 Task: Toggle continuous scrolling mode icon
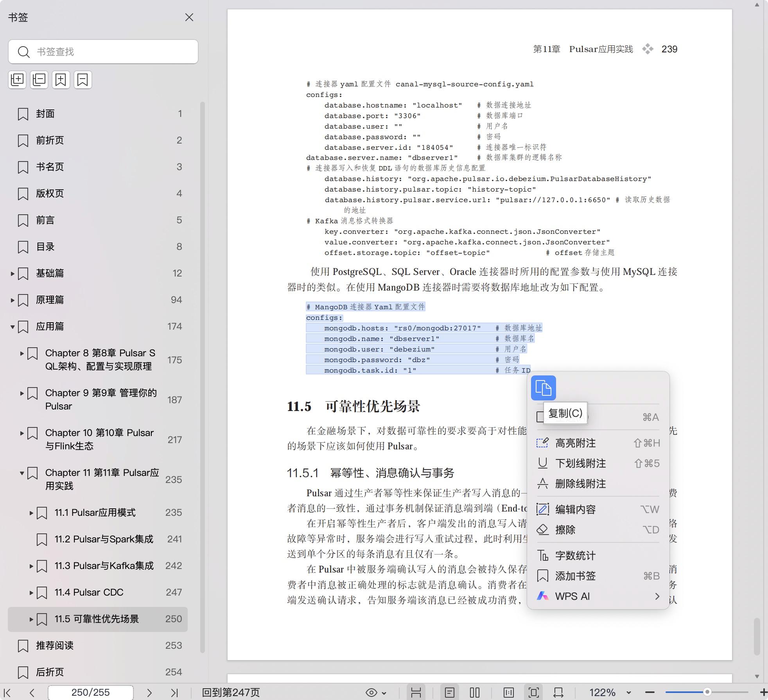pos(416,693)
